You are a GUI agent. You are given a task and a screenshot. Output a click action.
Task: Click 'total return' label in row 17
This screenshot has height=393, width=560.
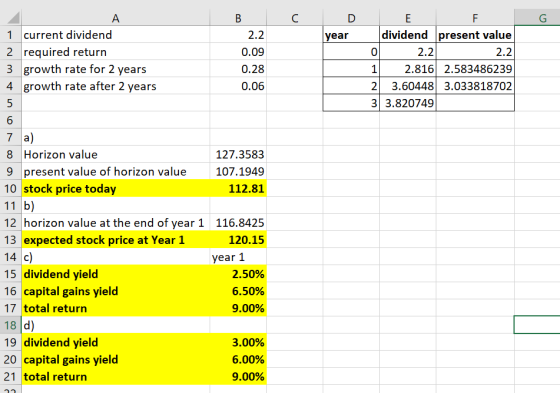point(116,308)
